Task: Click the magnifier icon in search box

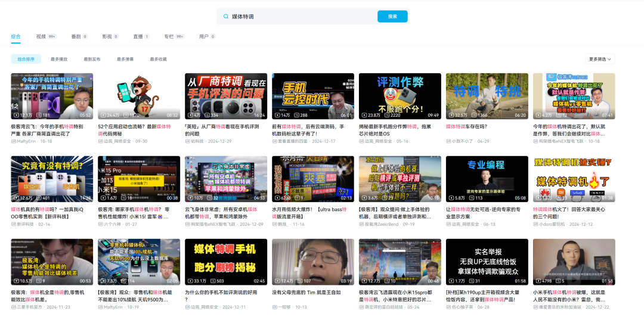Action: pyautogui.click(x=225, y=17)
